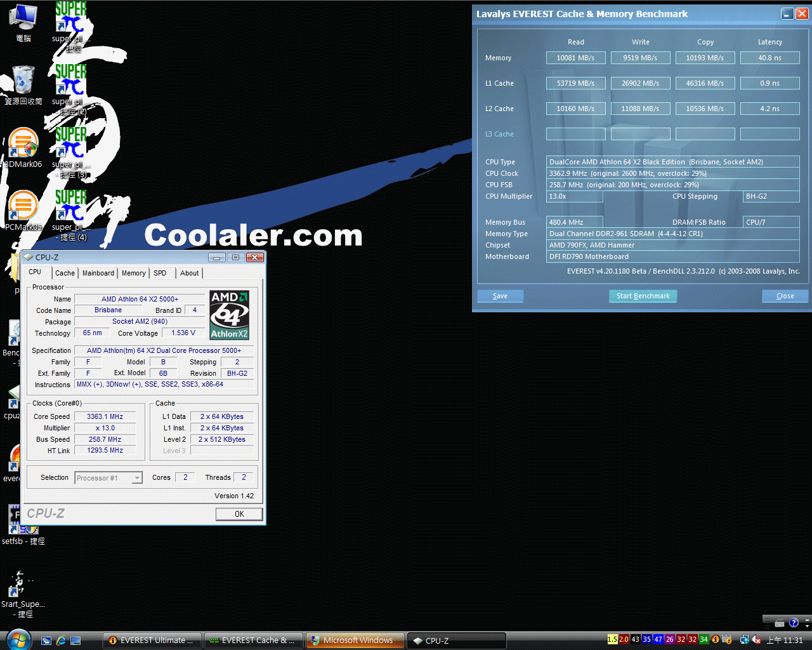Open the Computer (電腦) desktop icon
Screen dimensions: 812x650
tap(23, 23)
